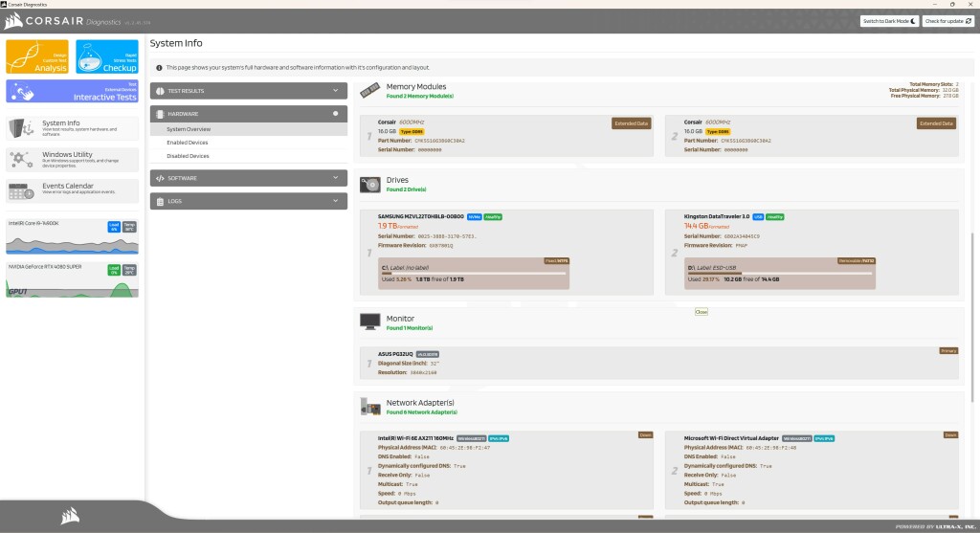Click the CPU Load badge for the Intel Core i9
Viewport: 980px width, 533px height.
(x=114, y=227)
